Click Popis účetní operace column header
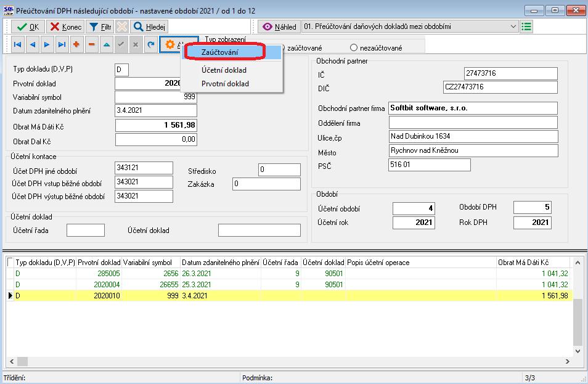 tap(421, 262)
